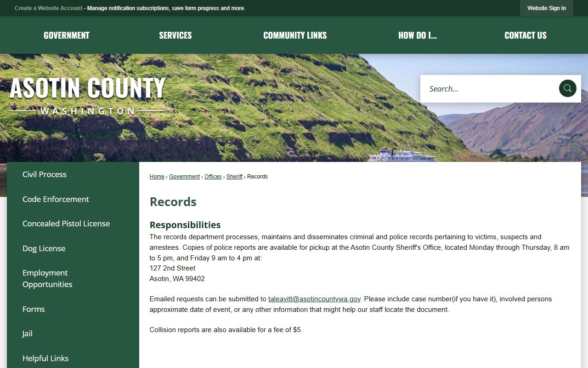Open the Government menu
This screenshot has height=368, width=588.
click(67, 35)
